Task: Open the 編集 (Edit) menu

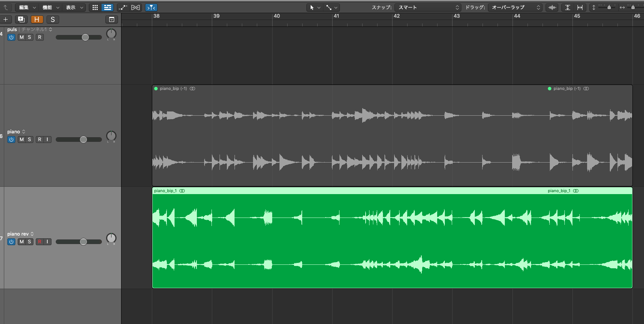Action: click(x=27, y=7)
